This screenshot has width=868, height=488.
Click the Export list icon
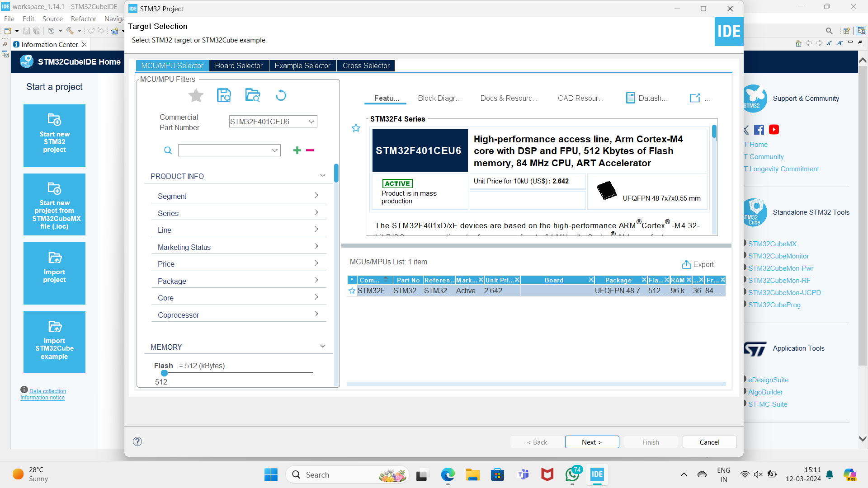(686, 265)
